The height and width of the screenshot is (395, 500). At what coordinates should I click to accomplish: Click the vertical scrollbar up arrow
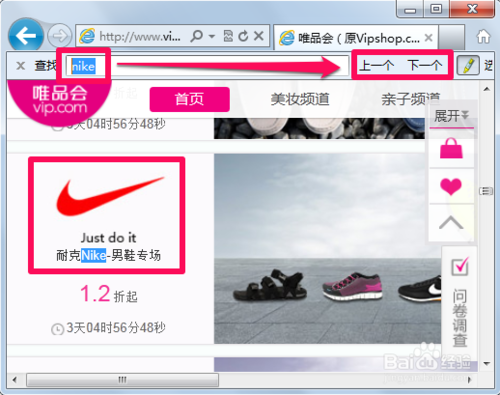(487, 89)
